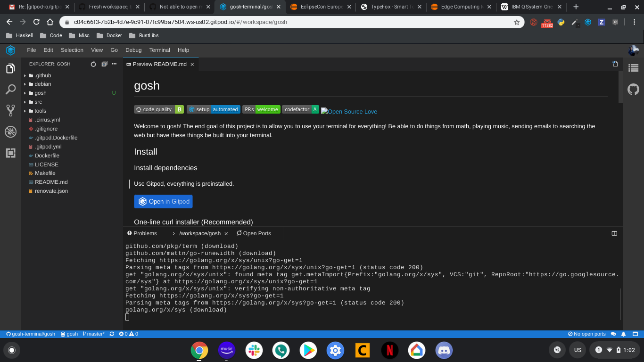Click the terminal panel scrollbar
This screenshot has height=362, width=644.
coord(620,304)
